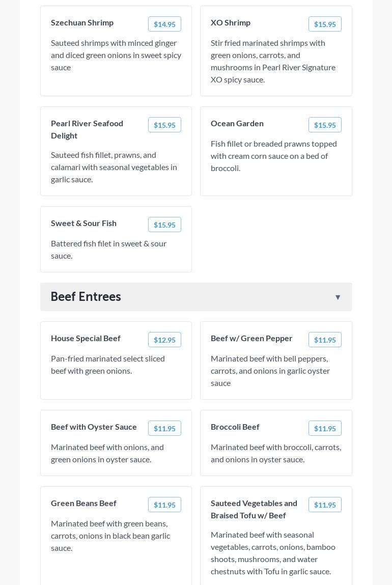Collapse Beef Entrees section using arrow
This screenshot has width=392, height=585.
click(x=338, y=297)
